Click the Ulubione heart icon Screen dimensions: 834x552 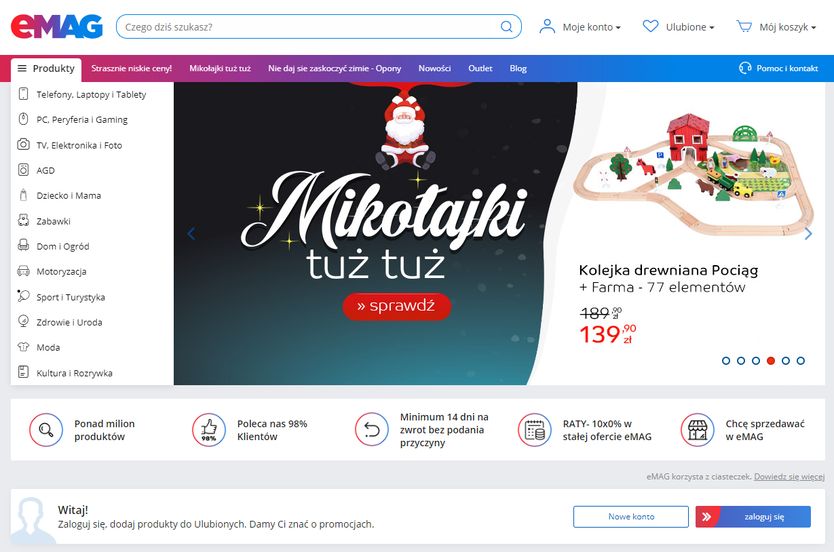[650, 26]
